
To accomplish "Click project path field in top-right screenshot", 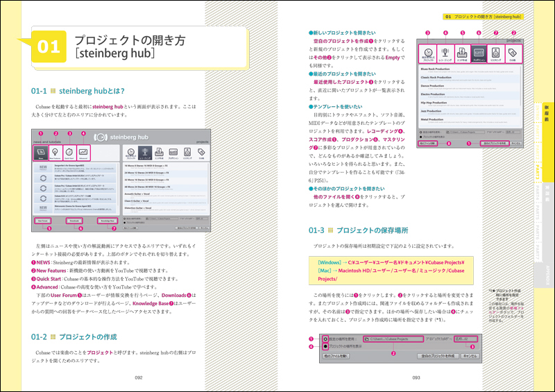I will tap(465, 132).
